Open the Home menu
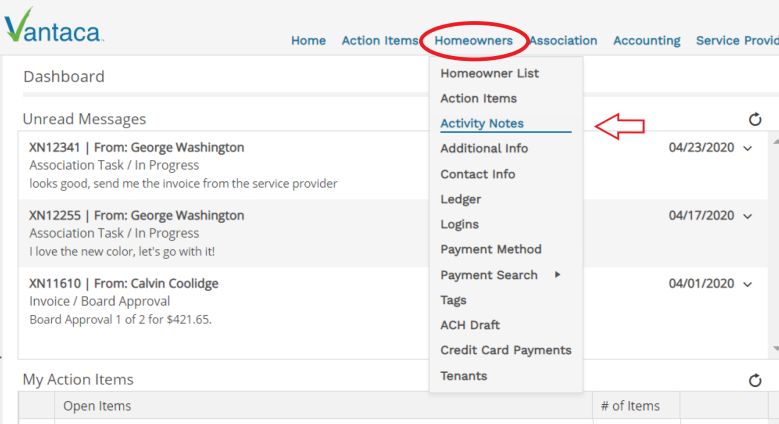Image resolution: width=779 pixels, height=424 pixels. [309, 41]
